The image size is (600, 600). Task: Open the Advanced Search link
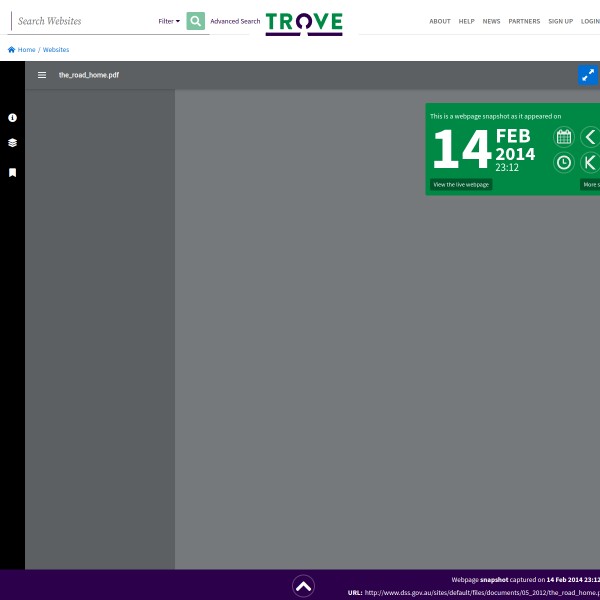(235, 21)
